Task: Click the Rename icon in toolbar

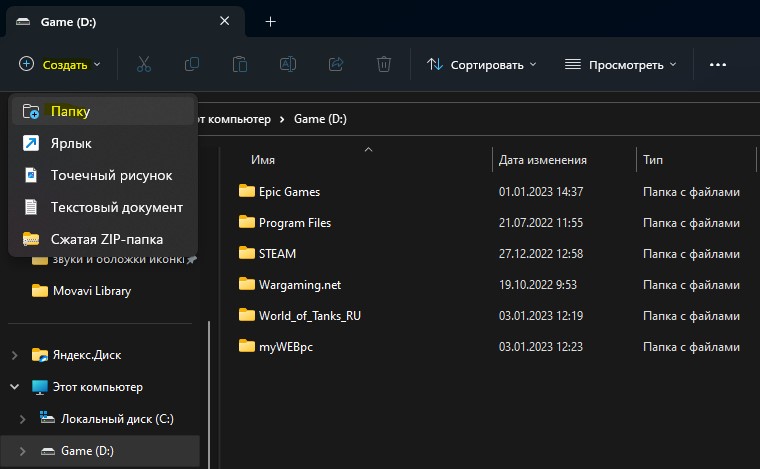Action: click(288, 64)
